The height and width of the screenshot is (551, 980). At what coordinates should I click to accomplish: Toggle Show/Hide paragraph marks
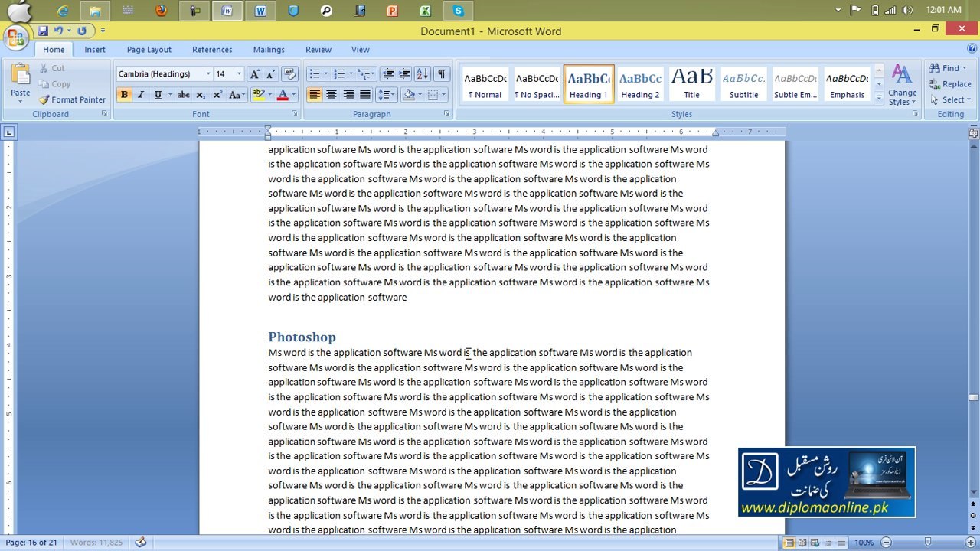point(442,74)
